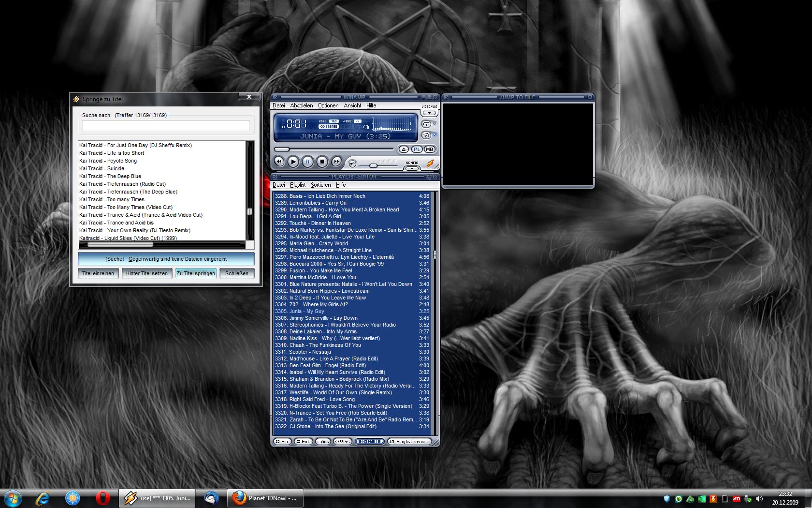Click the Springe zu Titel vertical scrollbar
The image size is (812, 508).
(x=250, y=191)
